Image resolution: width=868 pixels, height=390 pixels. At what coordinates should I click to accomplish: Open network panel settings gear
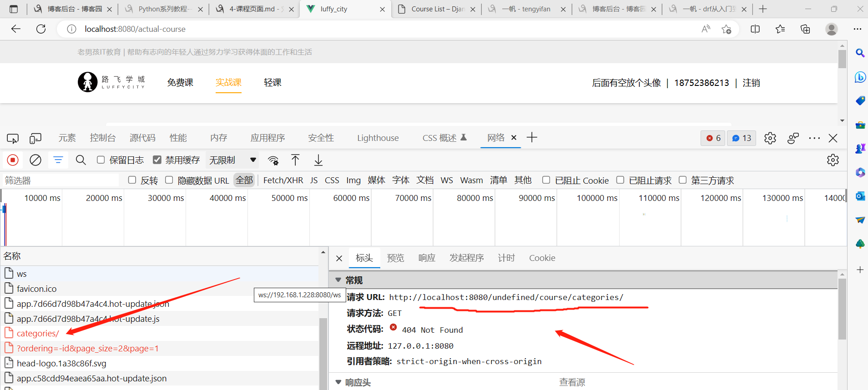tap(833, 160)
